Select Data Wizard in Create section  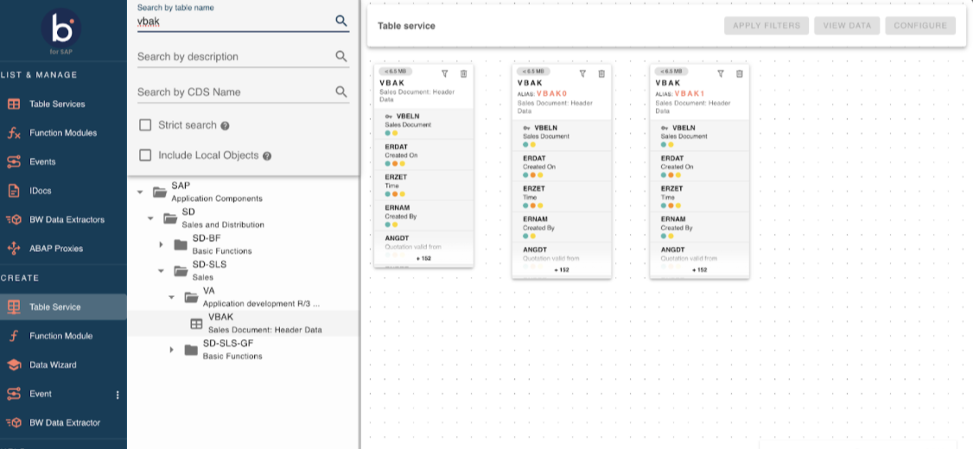[53, 365]
